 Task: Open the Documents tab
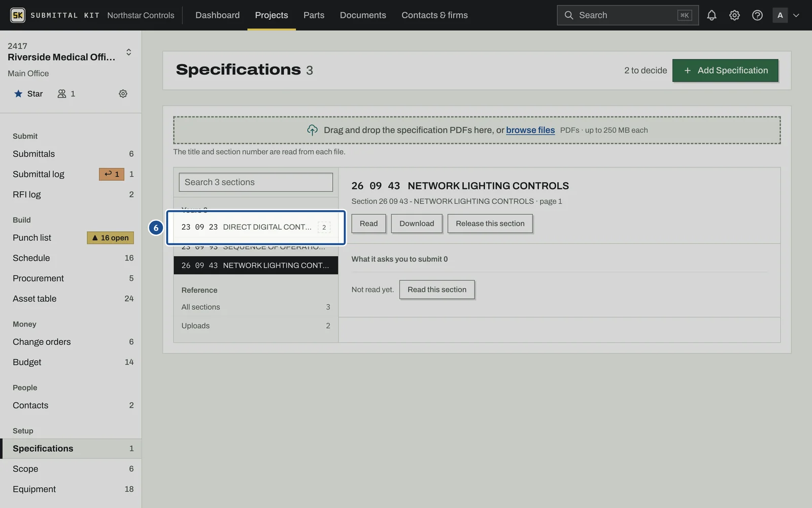click(x=363, y=15)
